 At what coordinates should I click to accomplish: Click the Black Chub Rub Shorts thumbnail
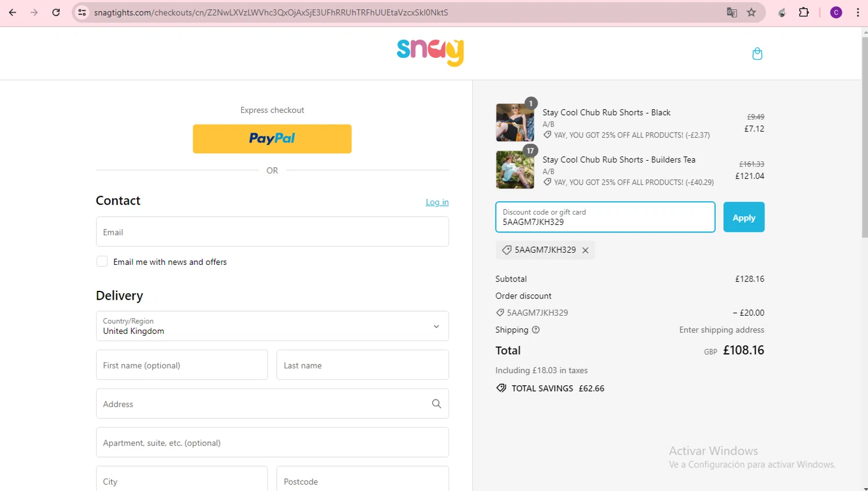click(x=515, y=123)
